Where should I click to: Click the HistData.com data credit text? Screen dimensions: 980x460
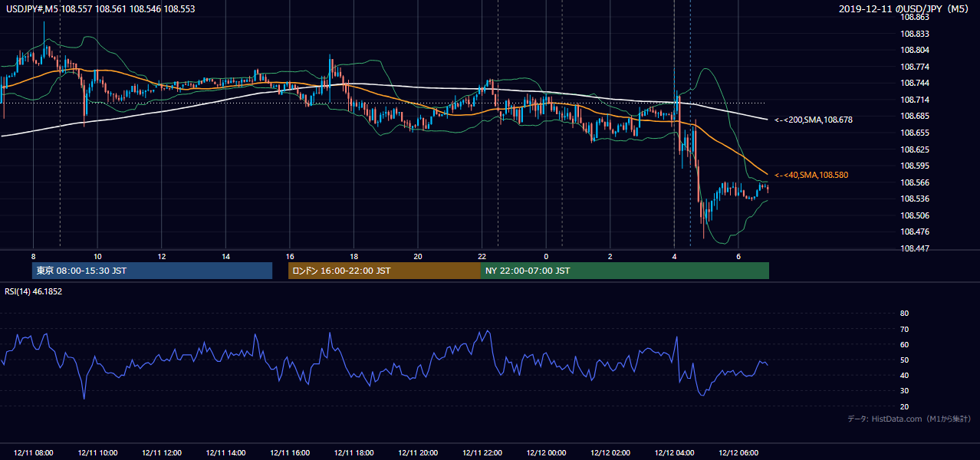coord(909,419)
